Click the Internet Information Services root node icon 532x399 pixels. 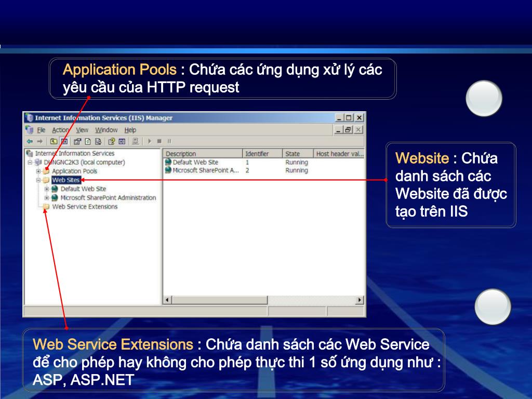(30, 153)
